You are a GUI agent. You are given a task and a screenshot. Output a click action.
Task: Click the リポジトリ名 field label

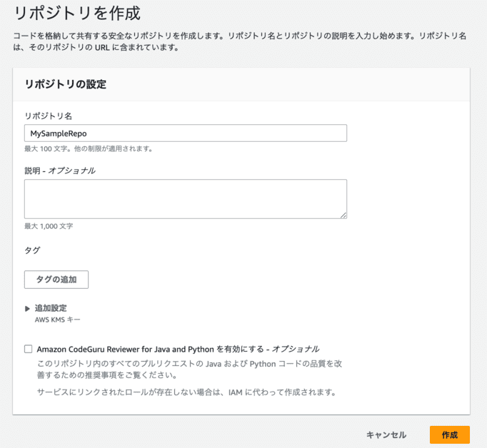(x=47, y=116)
